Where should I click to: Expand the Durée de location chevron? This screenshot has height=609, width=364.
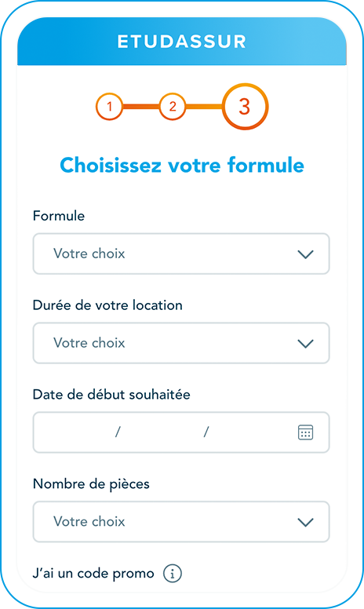click(x=305, y=344)
